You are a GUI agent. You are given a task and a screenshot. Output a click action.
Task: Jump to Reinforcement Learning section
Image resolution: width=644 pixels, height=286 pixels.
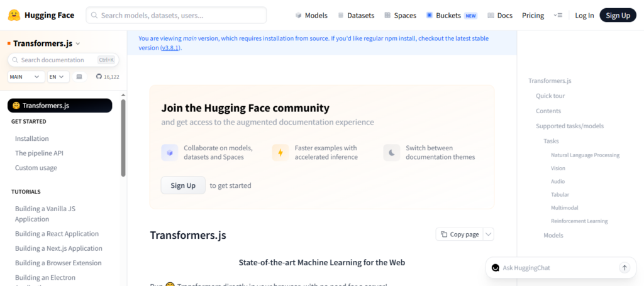pos(579,221)
